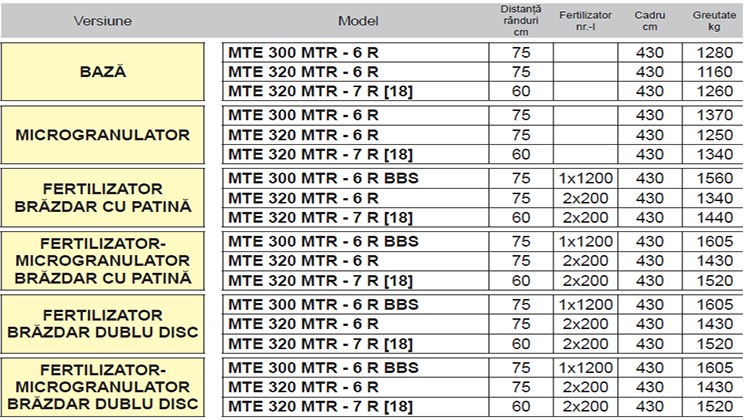Select the Distanță rânduri cm header

click(520, 20)
